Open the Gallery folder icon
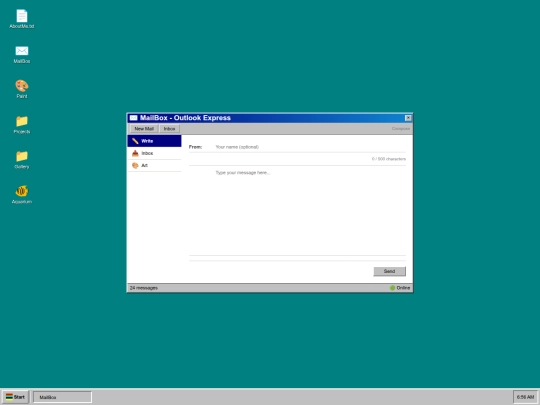 pyautogui.click(x=22, y=159)
